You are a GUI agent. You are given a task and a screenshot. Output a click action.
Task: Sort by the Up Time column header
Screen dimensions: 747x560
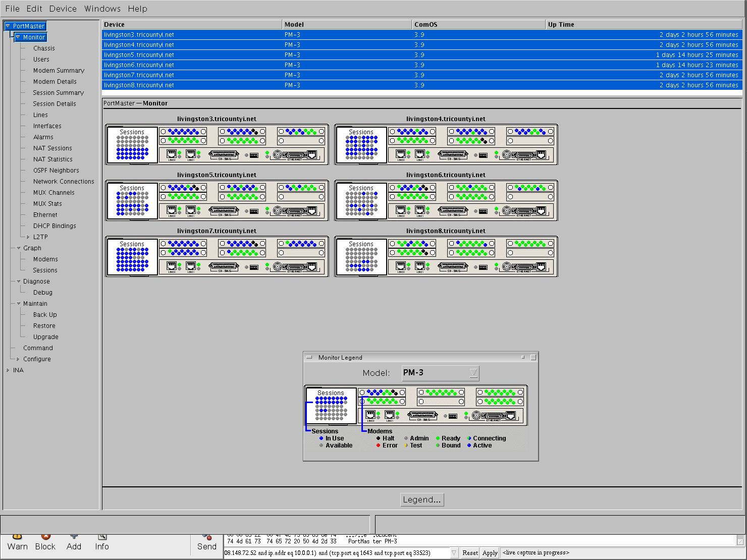coord(644,25)
